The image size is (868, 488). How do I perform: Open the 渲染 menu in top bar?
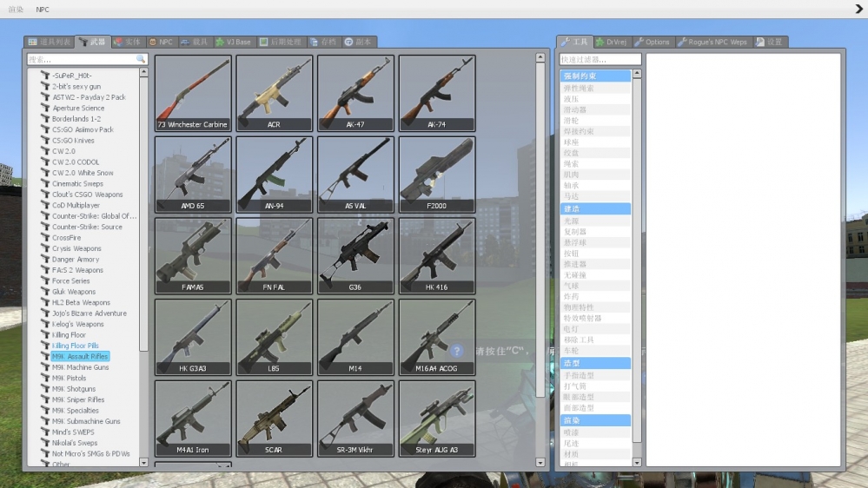click(x=16, y=10)
